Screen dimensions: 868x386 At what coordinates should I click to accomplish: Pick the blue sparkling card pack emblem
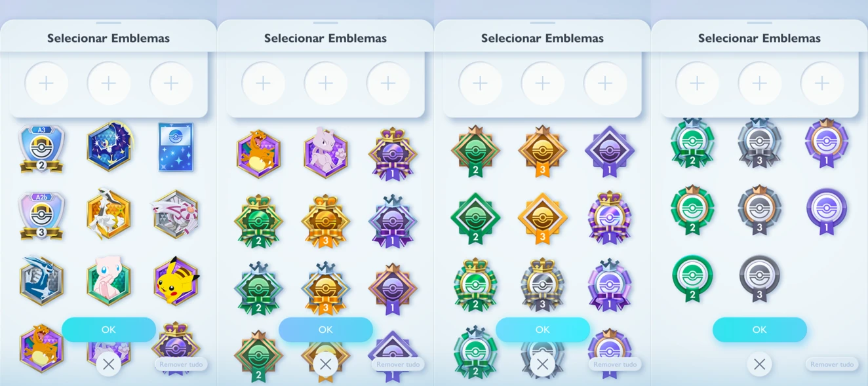click(176, 147)
